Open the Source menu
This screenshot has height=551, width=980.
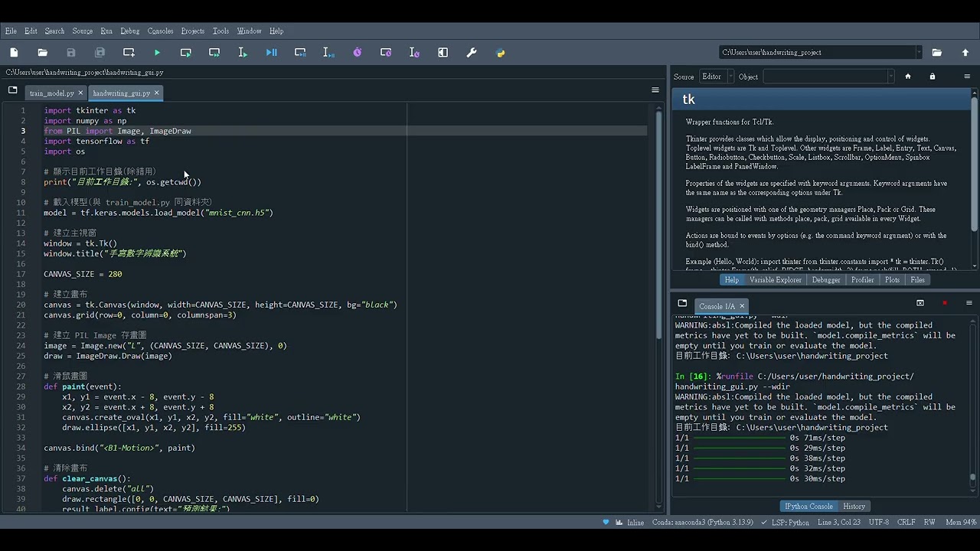coord(83,31)
